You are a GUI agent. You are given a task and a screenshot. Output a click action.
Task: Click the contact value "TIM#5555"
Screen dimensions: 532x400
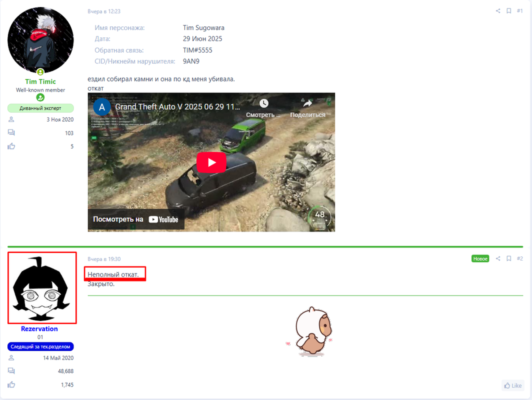[x=197, y=50]
